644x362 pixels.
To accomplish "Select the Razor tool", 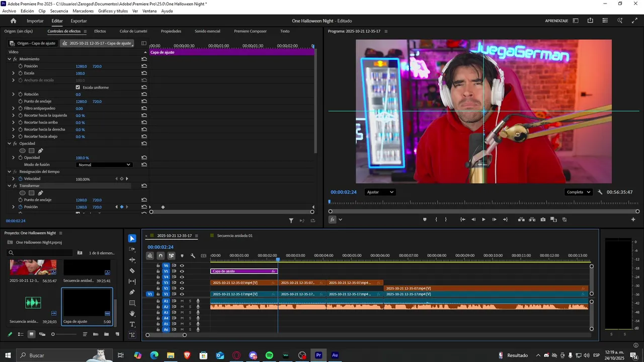I will (132, 270).
